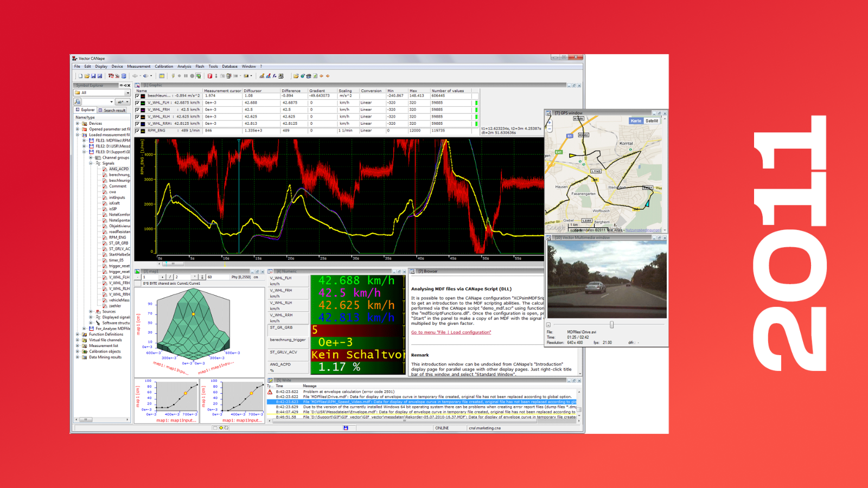Click the Browser window title icon

click(x=413, y=271)
